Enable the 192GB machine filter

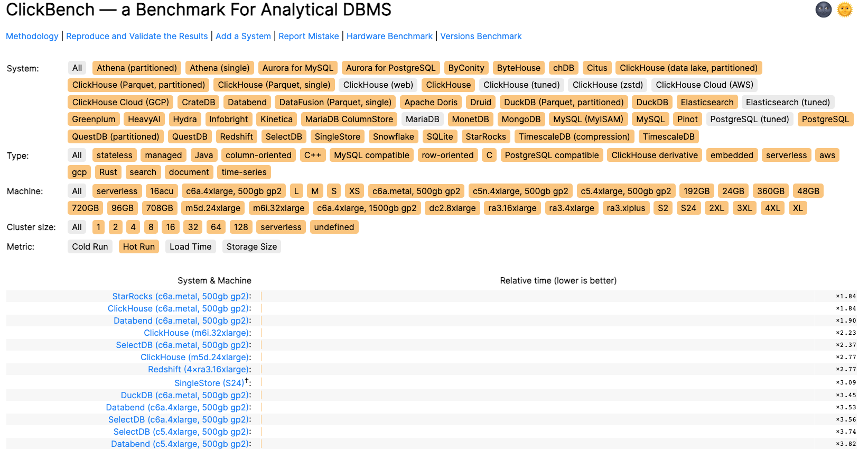pos(697,191)
